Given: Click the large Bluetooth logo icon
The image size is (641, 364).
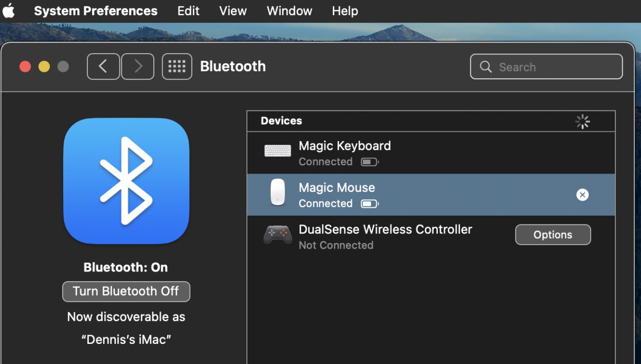Looking at the screenshot, I should pos(126,181).
